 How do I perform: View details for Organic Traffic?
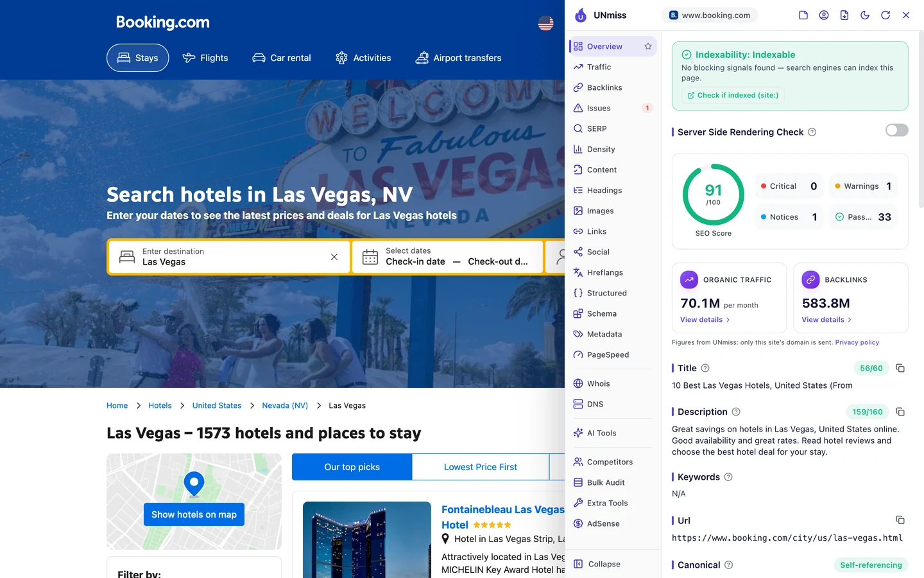point(705,320)
